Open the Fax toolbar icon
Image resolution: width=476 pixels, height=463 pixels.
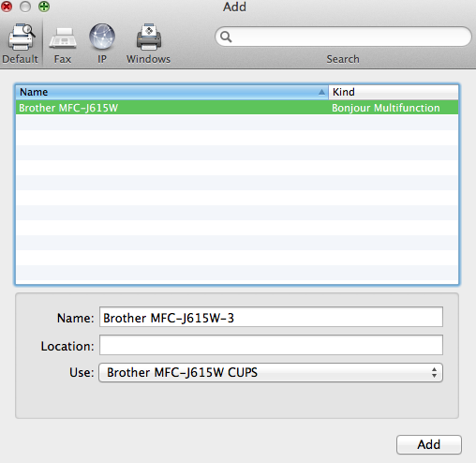pyautogui.click(x=63, y=38)
